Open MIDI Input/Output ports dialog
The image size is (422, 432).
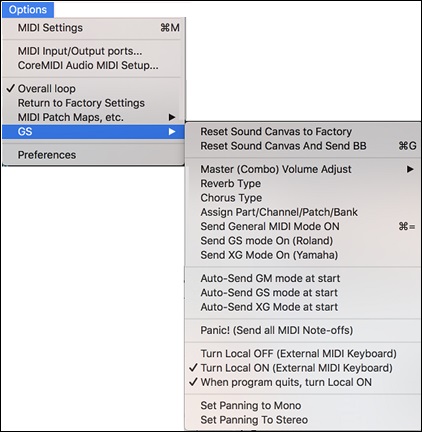(x=94, y=51)
